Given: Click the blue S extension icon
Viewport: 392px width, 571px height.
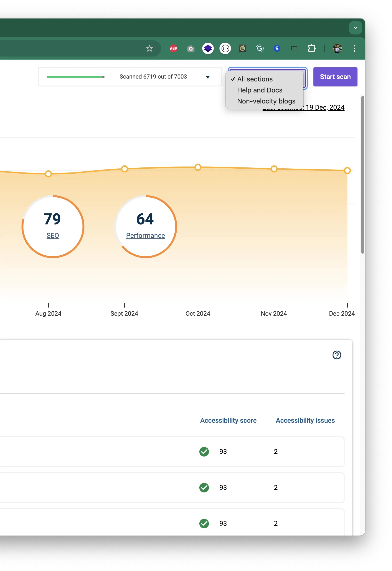Looking at the screenshot, I should (x=277, y=48).
